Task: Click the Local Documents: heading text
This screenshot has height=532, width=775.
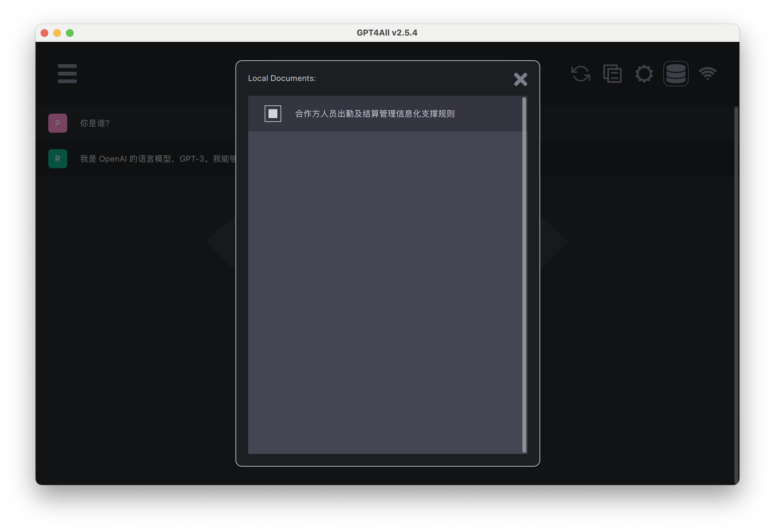Action: pyautogui.click(x=282, y=78)
